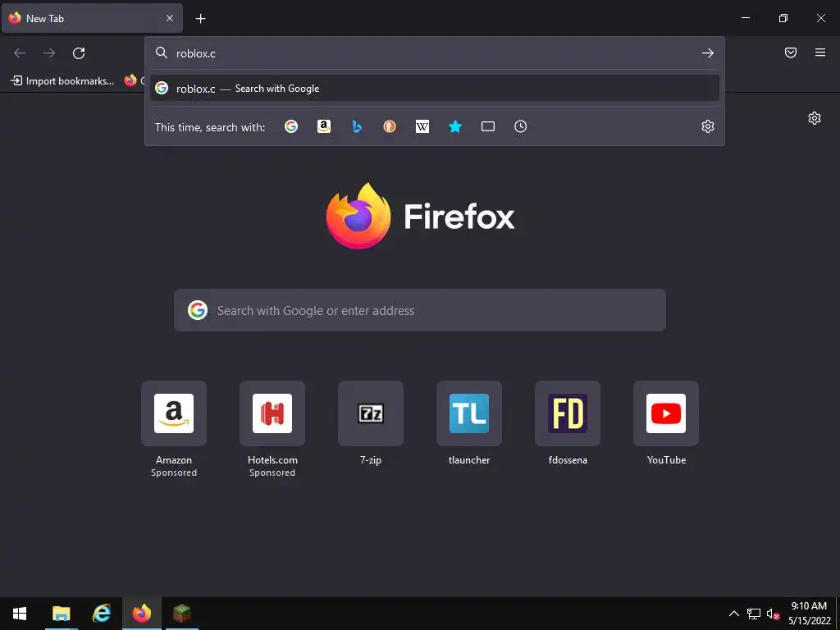
Task: Open the clock showing 9:10 AM
Action: tap(809, 614)
